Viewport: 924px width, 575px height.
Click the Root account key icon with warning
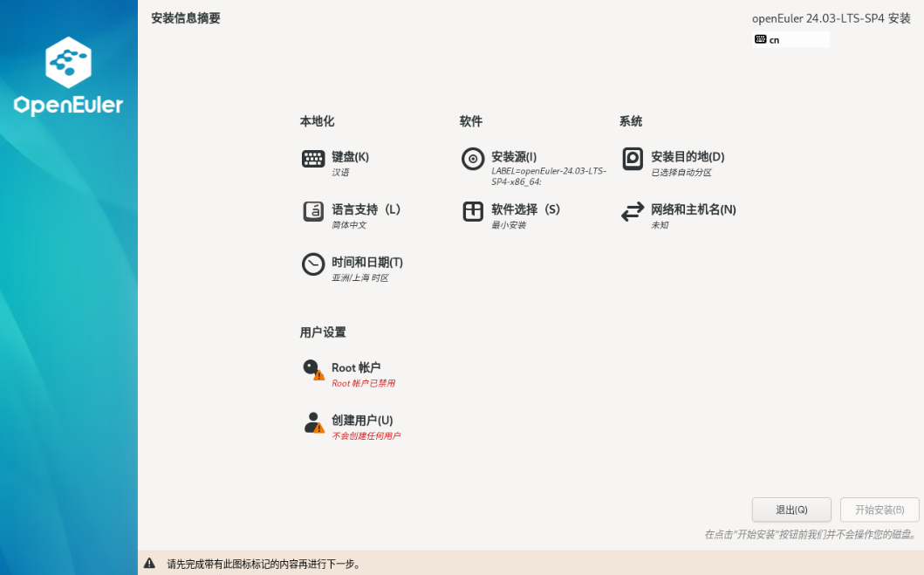coord(313,370)
